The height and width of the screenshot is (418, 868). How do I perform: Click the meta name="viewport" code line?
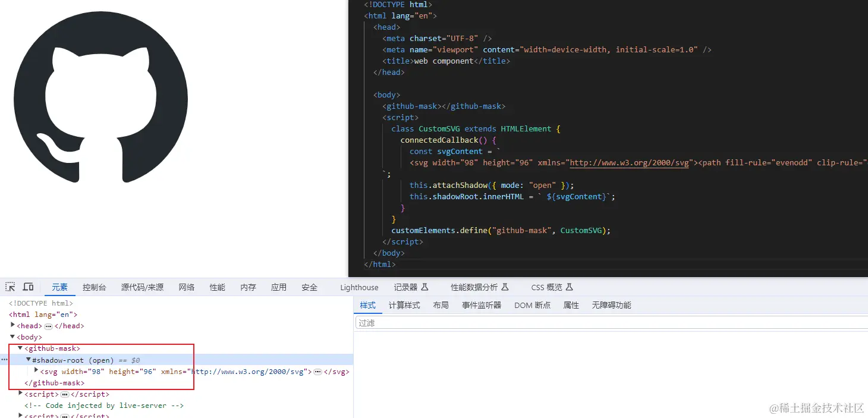pyautogui.click(x=547, y=49)
